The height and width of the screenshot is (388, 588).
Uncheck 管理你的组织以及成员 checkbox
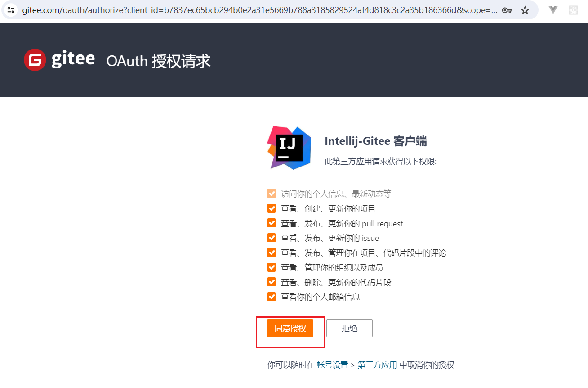tap(272, 267)
